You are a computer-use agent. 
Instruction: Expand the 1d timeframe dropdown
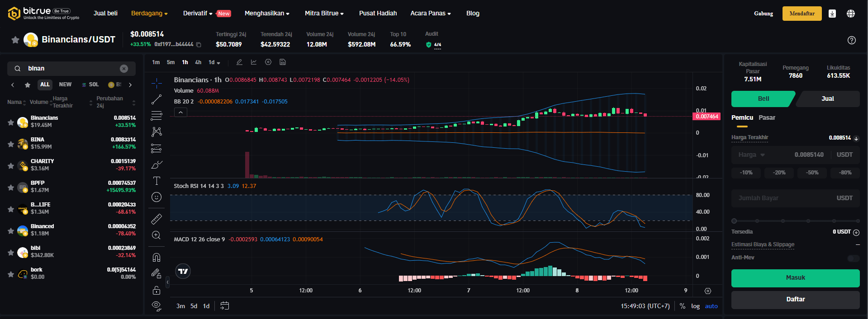tap(214, 62)
